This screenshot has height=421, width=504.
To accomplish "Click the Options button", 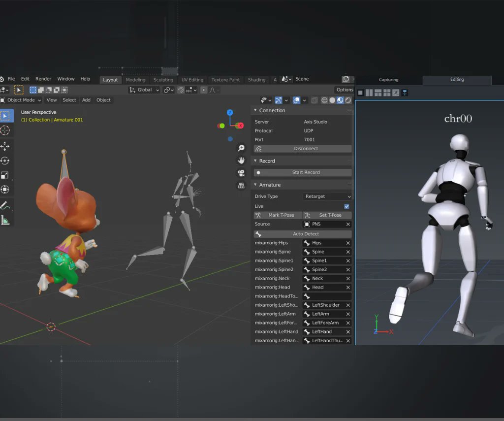I will 345,90.
